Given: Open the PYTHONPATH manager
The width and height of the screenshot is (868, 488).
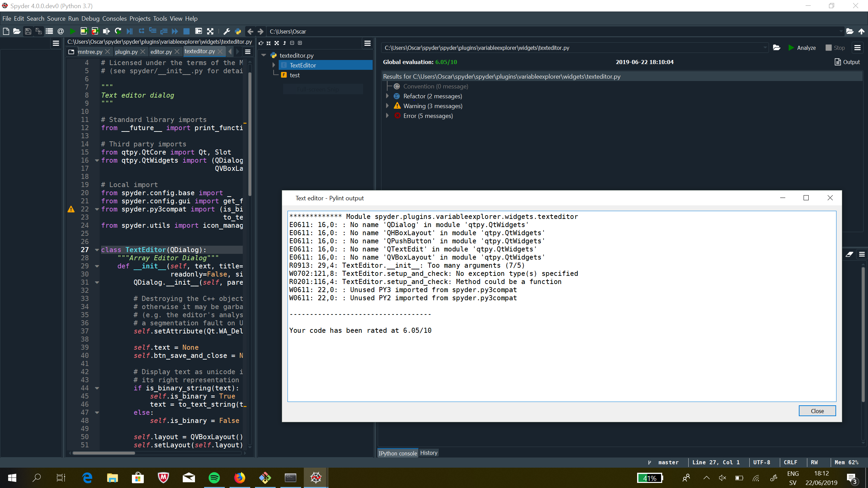Looking at the screenshot, I should click(238, 31).
